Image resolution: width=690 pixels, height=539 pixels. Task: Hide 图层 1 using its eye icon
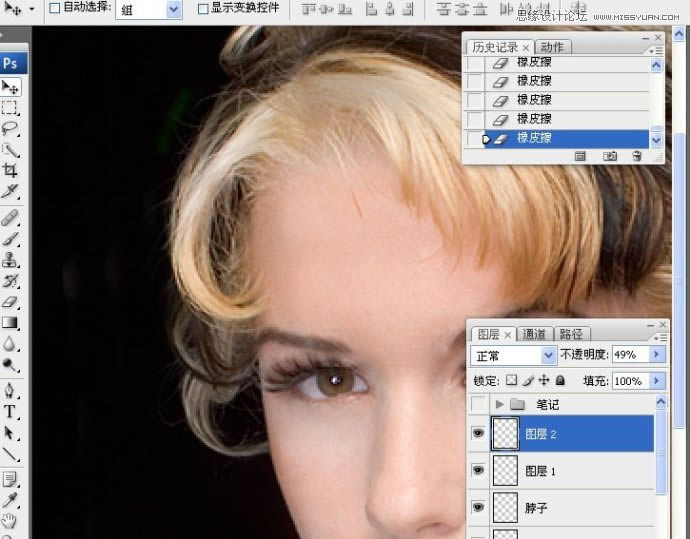479,469
